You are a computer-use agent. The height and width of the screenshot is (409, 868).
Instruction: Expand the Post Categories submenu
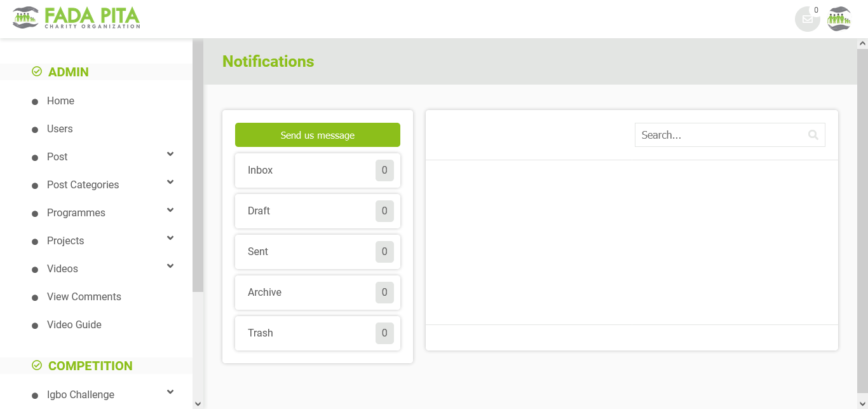[170, 183]
